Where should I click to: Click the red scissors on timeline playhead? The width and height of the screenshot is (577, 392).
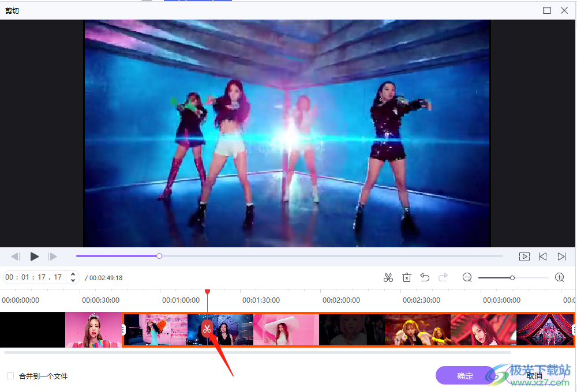(207, 329)
